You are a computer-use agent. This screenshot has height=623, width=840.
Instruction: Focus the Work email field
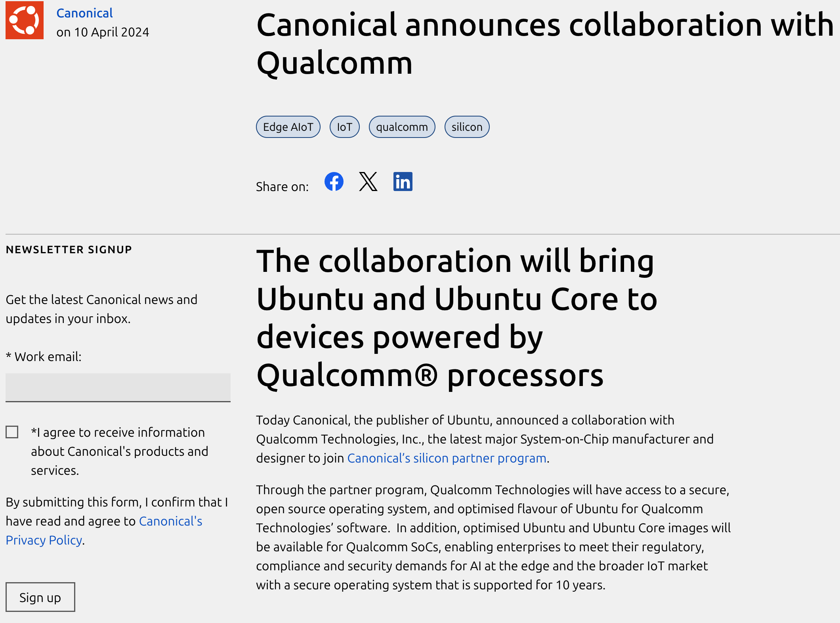click(118, 388)
